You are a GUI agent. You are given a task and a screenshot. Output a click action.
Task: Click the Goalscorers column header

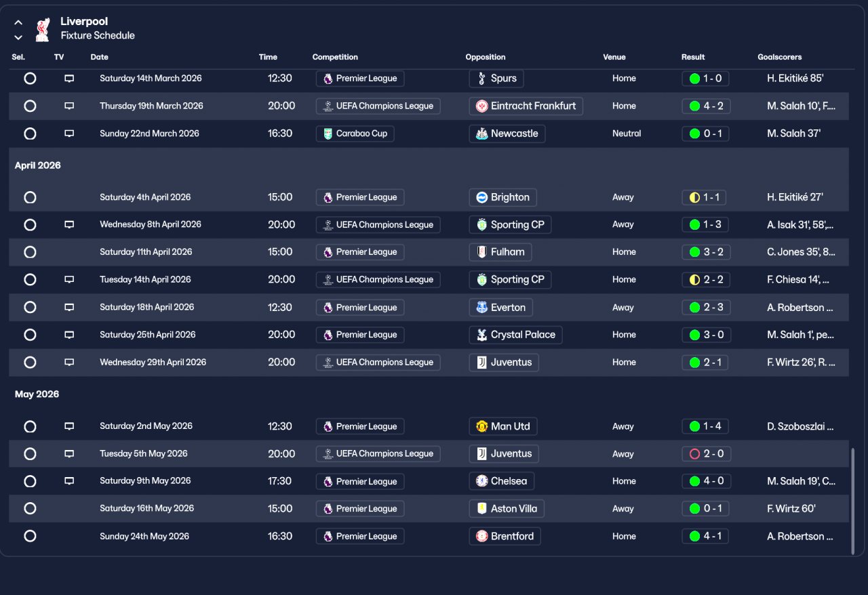[x=780, y=57]
